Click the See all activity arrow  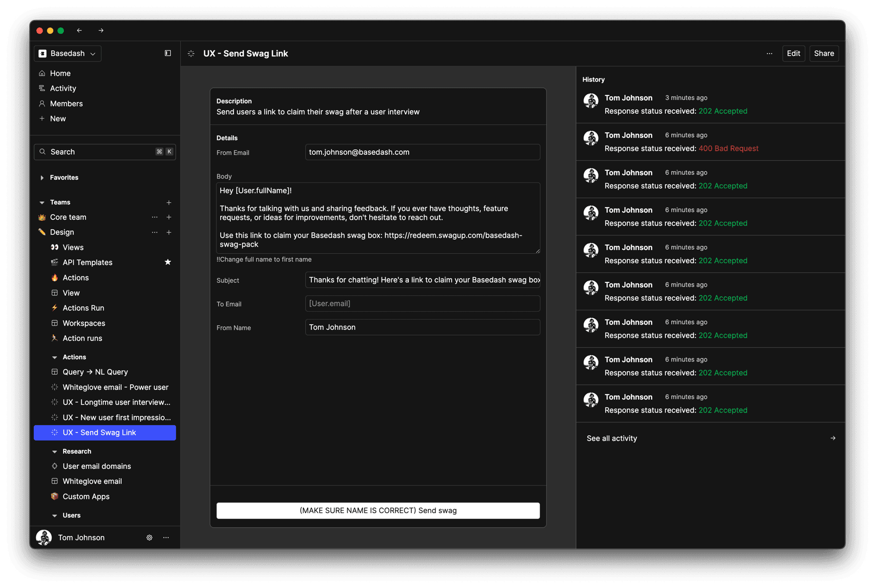tap(833, 438)
